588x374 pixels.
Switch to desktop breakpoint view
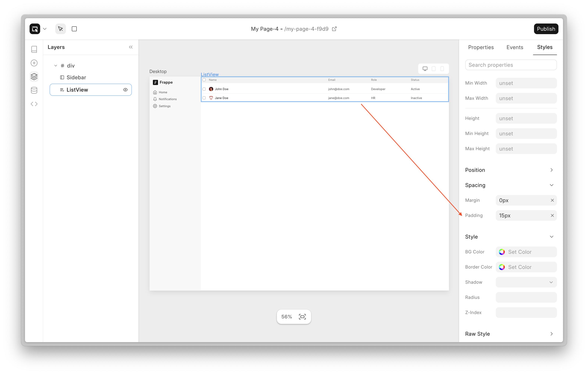tap(425, 69)
